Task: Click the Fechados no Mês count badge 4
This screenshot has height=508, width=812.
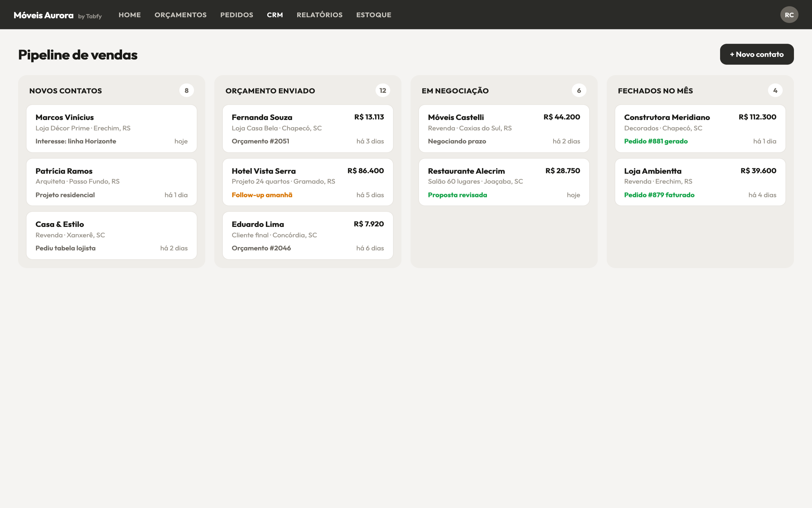Action: (x=775, y=90)
